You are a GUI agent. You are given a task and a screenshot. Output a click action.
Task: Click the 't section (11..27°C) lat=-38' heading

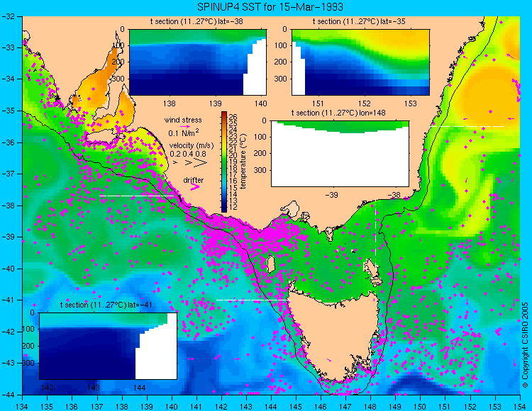tap(196, 22)
